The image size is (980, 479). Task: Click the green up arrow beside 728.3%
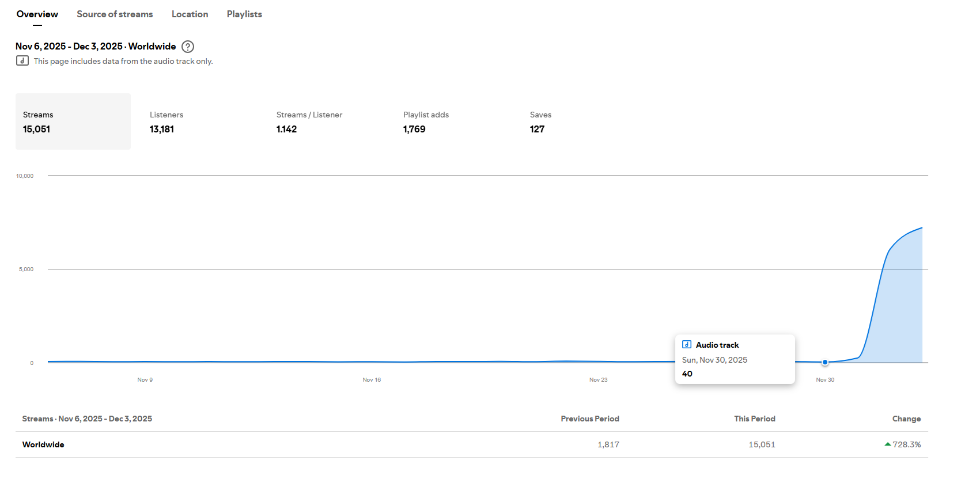point(888,444)
